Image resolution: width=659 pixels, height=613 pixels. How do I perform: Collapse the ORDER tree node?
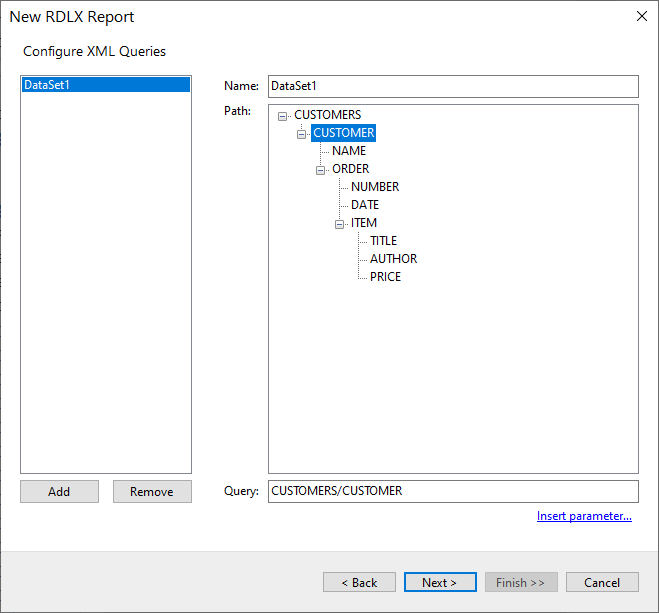point(320,170)
